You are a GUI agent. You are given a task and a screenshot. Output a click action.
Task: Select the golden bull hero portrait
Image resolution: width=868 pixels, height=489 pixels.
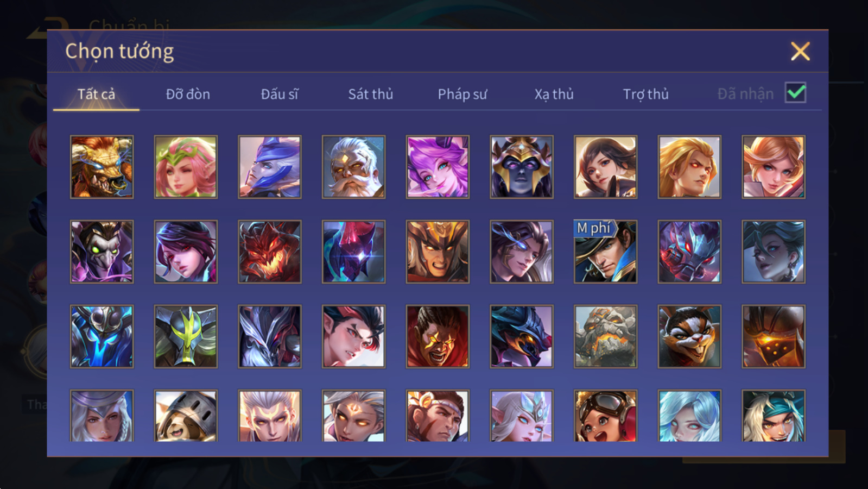102,167
